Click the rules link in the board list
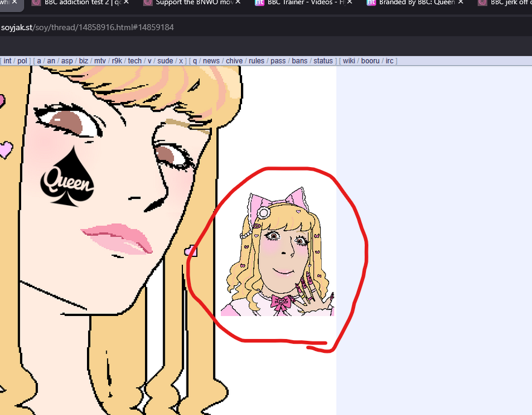 coord(257,61)
